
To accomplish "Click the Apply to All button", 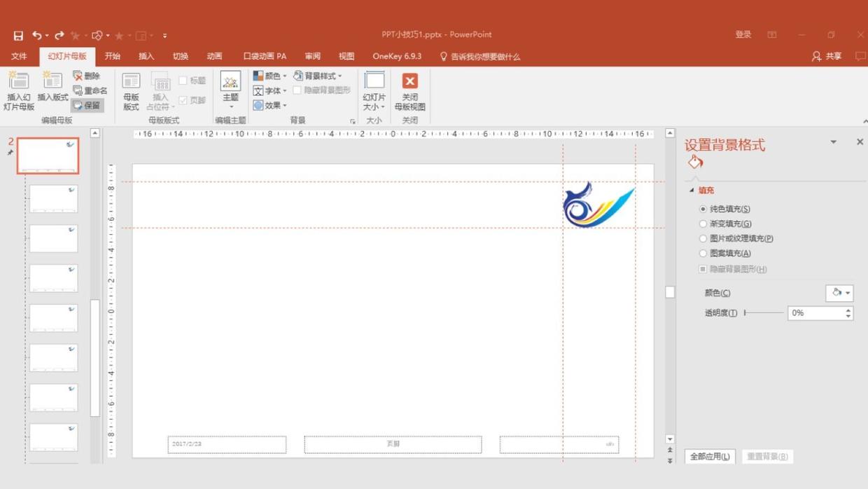I will 710,457.
